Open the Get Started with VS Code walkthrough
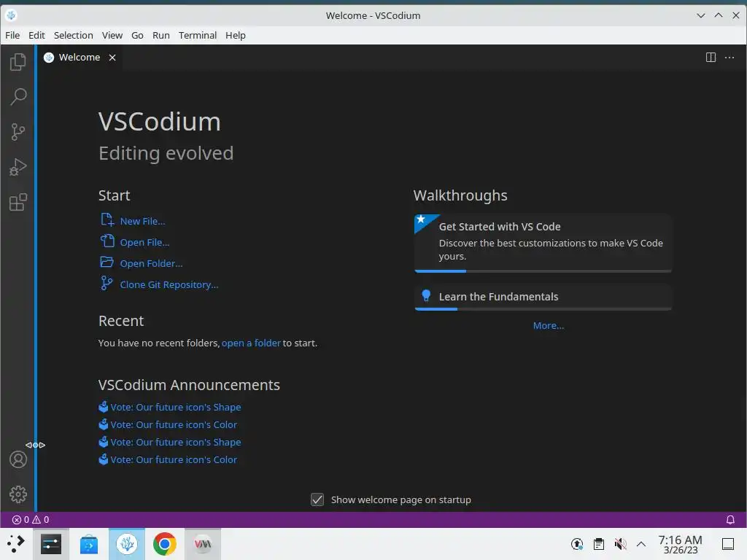Viewport: 747px width, 560px height. [x=543, y=242]
